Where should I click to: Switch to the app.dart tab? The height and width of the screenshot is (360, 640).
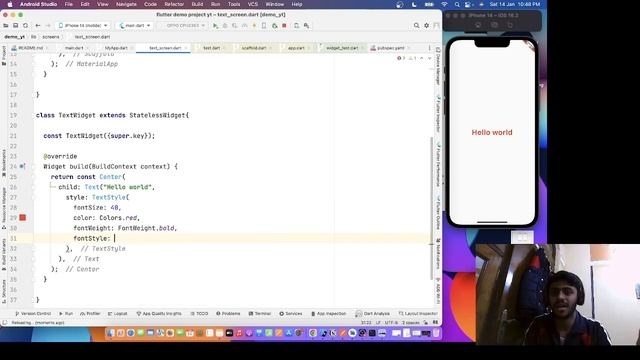pyautogui.click(x=296, y=48)
